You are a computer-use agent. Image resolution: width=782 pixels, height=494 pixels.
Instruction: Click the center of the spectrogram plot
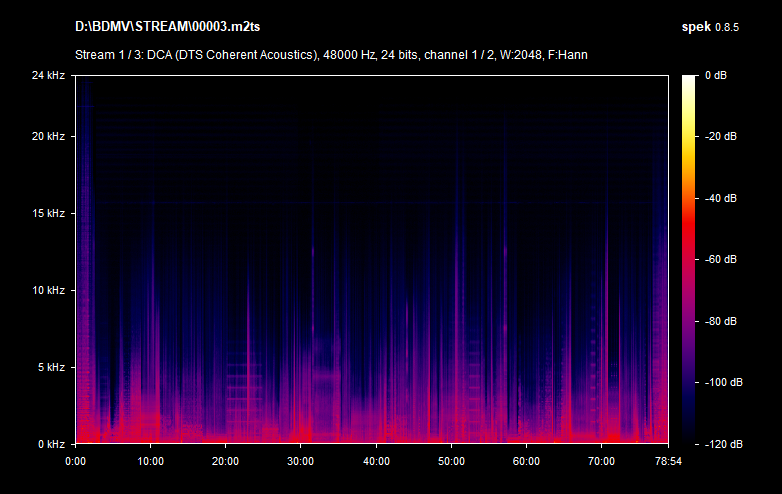(x=371, y=259)
